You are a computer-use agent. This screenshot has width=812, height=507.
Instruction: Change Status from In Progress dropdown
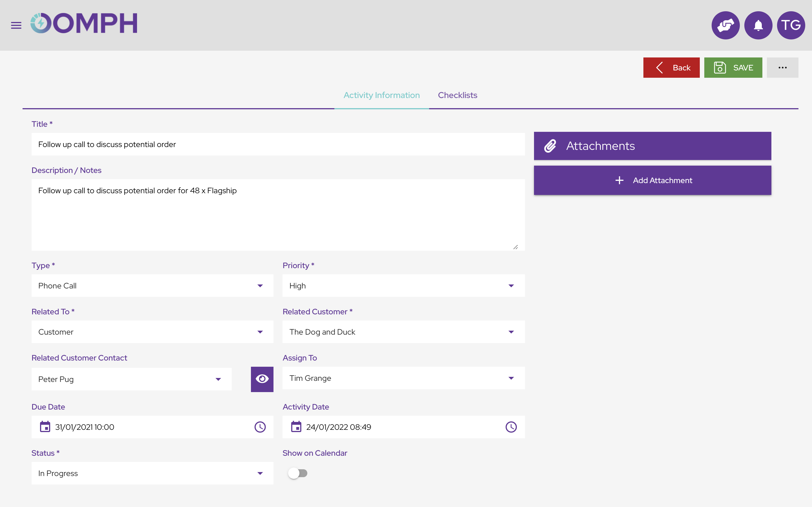pos(260,473)
